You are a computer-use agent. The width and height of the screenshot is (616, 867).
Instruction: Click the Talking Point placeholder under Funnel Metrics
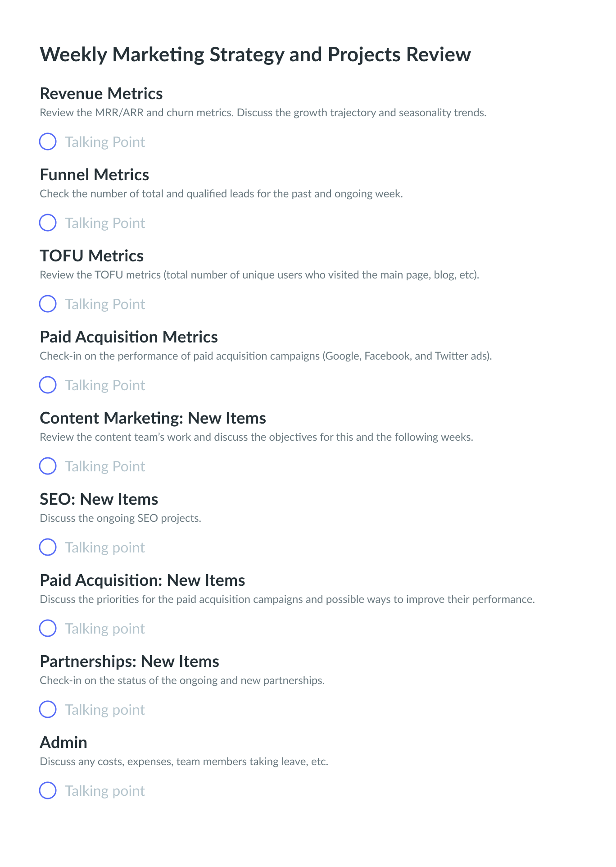[x=105, y=224]
